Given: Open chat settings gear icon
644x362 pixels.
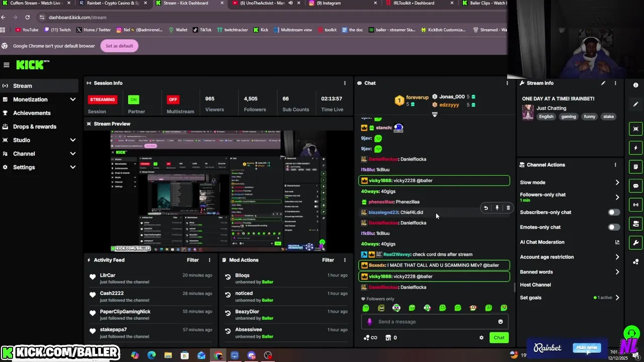Looking at the screenshot, I should coord(481,338).
